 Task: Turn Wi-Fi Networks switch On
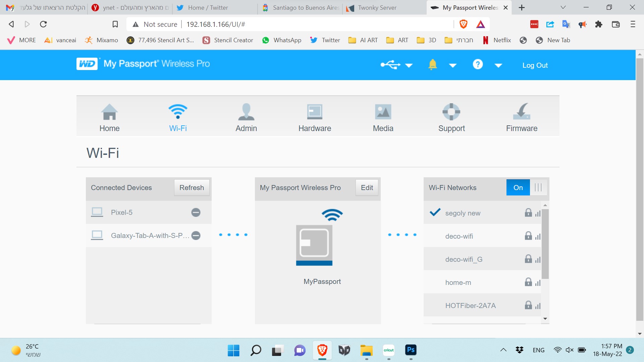[x=518, y=187]
